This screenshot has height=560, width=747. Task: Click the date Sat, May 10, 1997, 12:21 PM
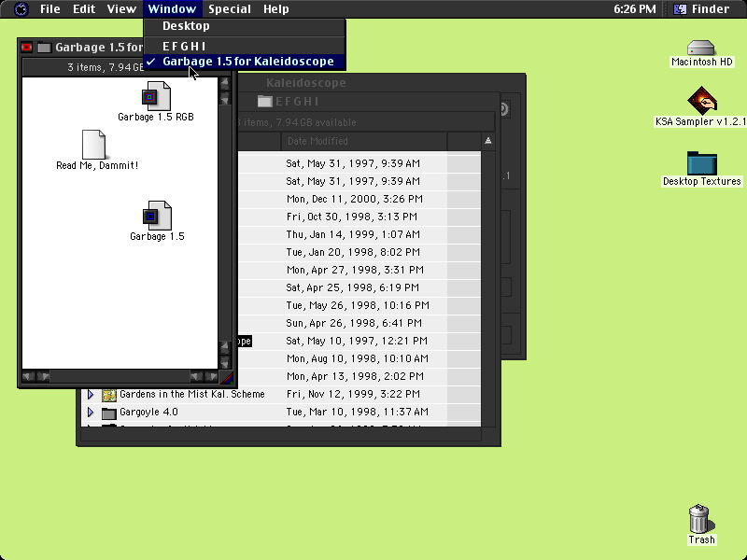[357, 341]
